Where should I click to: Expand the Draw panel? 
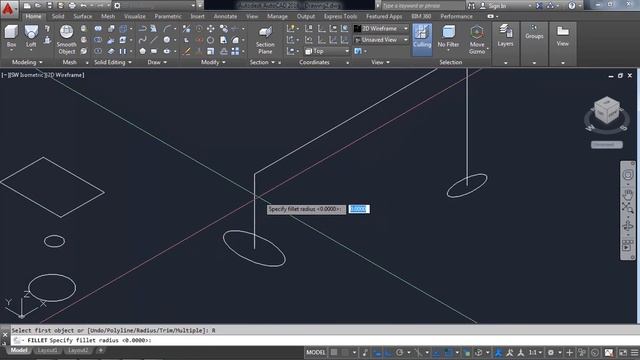click(157, 62)
